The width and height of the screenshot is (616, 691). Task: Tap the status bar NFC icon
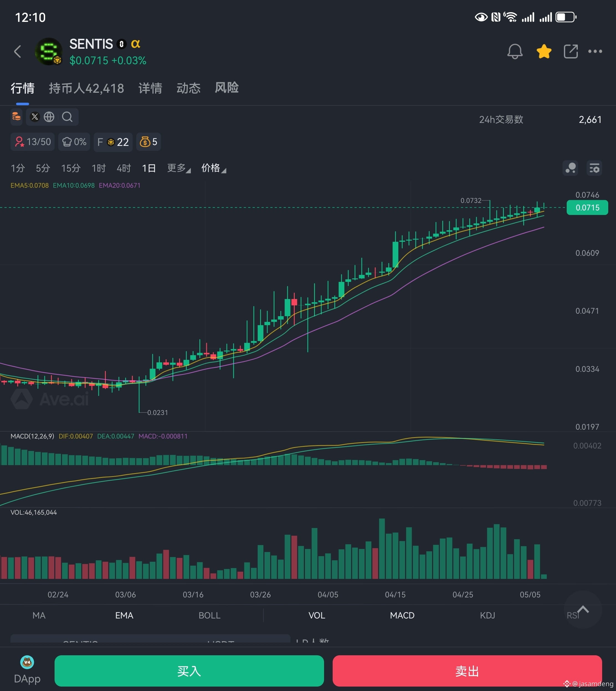point(496,17)
